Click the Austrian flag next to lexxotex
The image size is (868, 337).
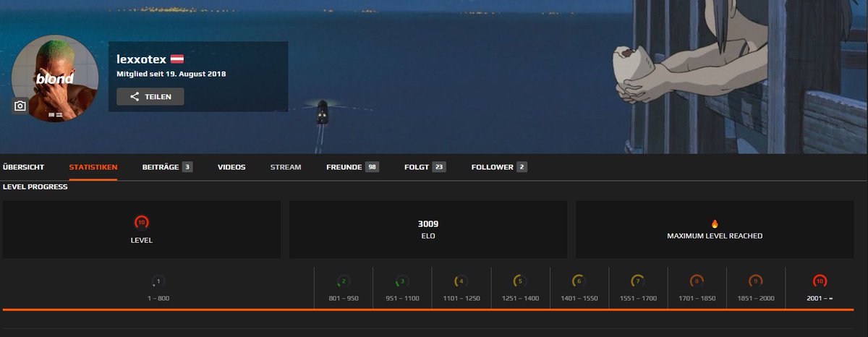(177, 59)
